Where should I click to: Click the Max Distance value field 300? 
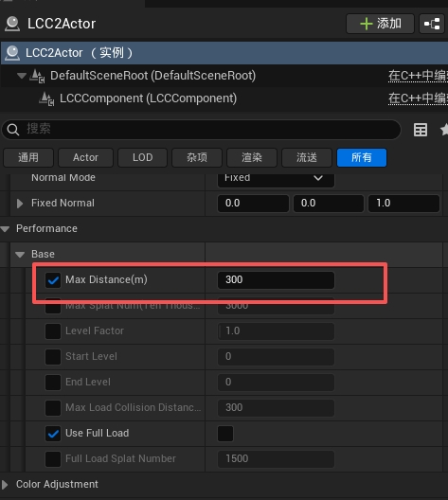point(276,280)
